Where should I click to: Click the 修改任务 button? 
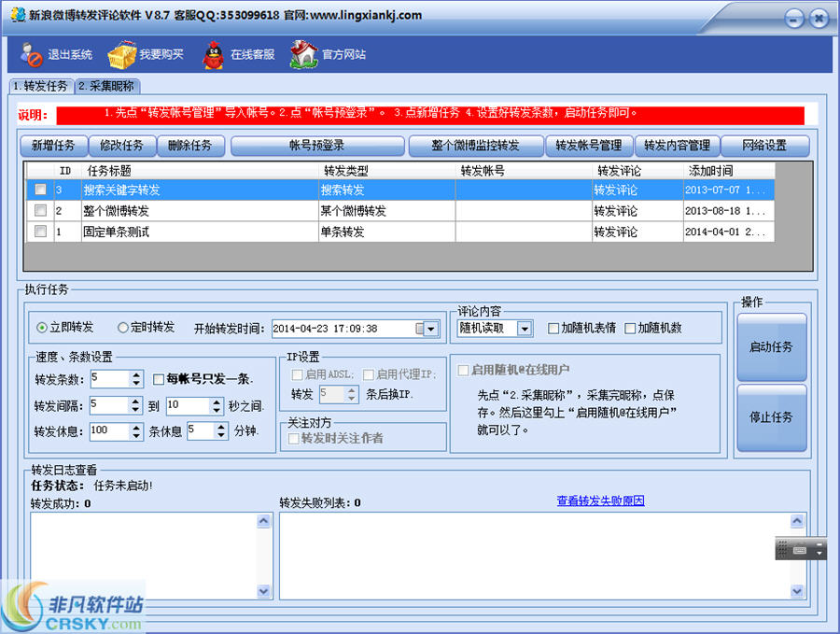[122, 146]
